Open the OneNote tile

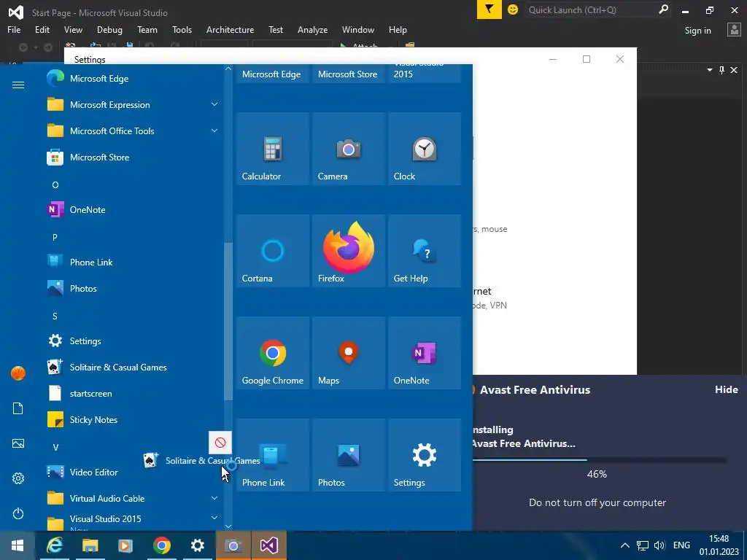pyautogui.click(x=425, y=354)
